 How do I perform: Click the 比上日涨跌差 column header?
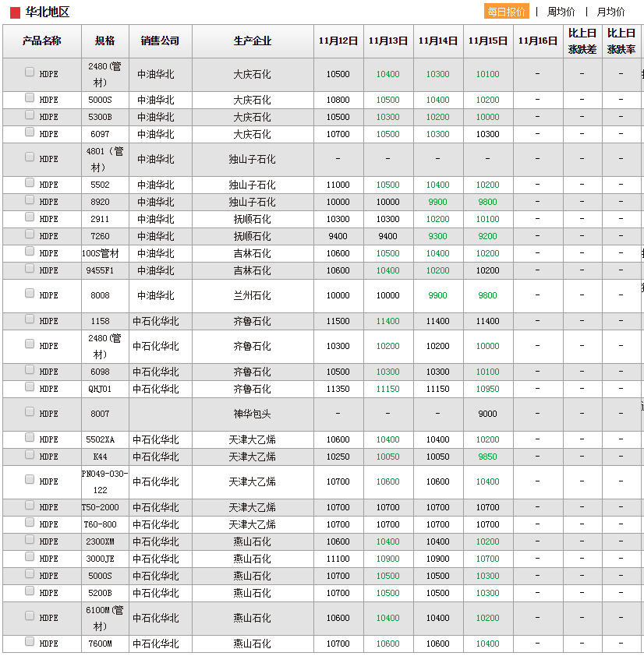(x=582, y=41)
